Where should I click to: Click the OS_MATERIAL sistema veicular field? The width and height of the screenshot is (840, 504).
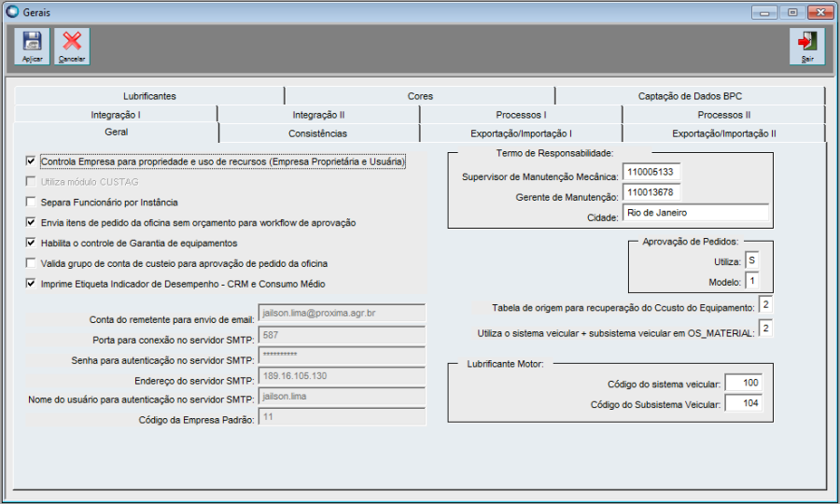765,329
